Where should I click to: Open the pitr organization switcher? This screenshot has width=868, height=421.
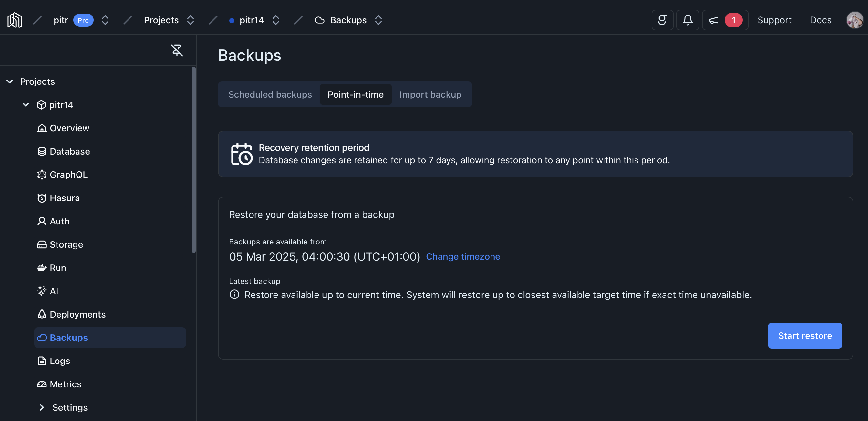(x=105, y=20)
